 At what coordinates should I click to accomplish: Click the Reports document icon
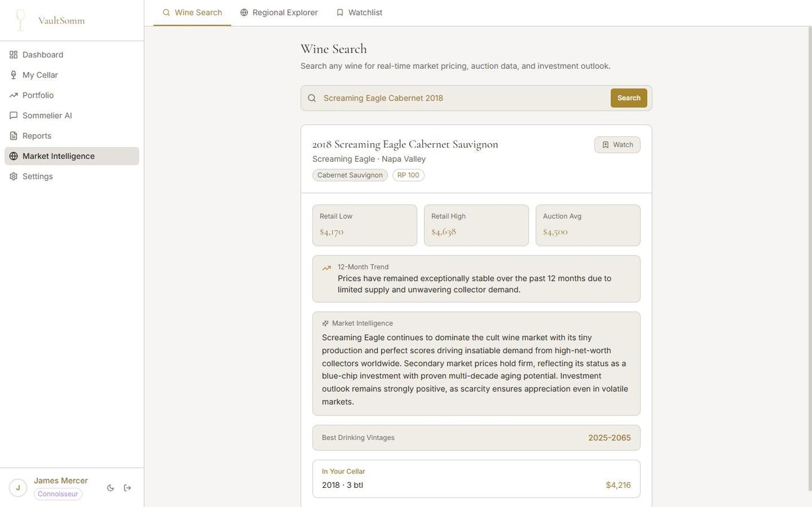coord(13,136)
